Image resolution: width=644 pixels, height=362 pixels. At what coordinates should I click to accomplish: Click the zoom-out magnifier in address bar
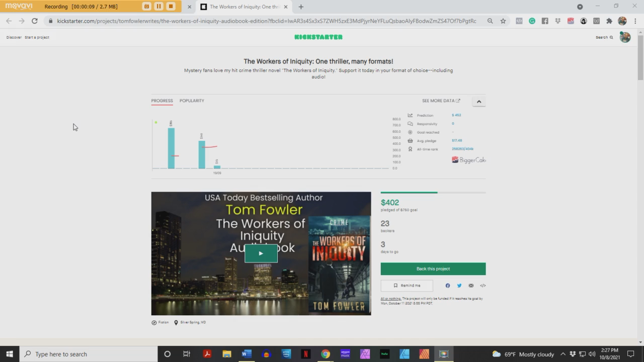pyautogui.click(x=490, y=21)
